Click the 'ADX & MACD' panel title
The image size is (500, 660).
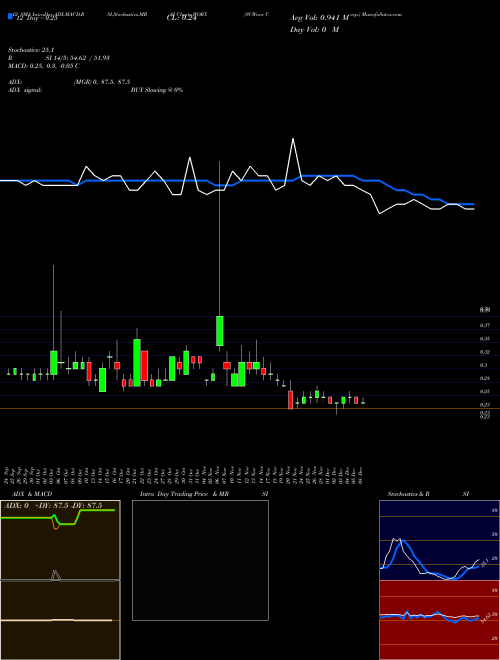click(32, 494)
